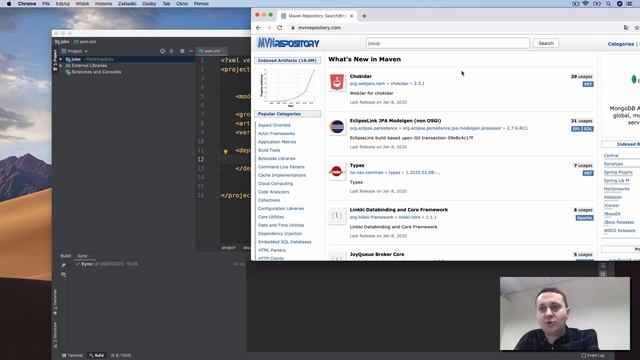Open the Chrome menu in the menu bar
Viewport: 640px width, 360px height.
pos(27,4)
